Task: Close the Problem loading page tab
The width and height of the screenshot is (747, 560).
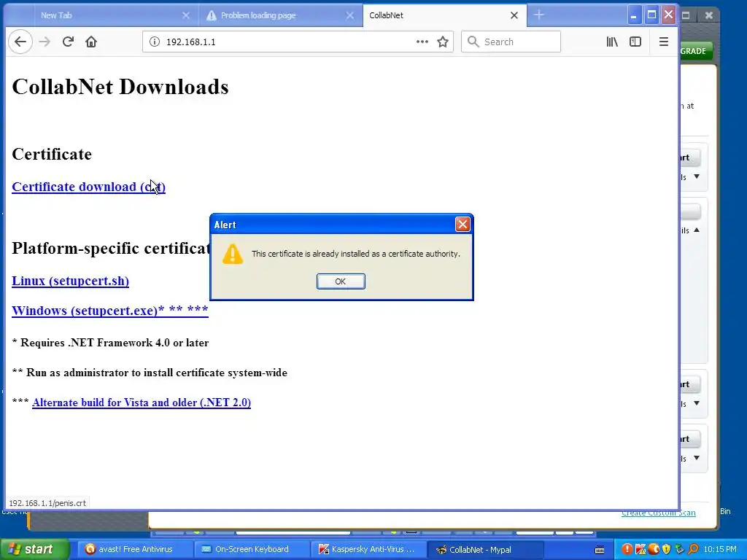Action: click(349, 15)
